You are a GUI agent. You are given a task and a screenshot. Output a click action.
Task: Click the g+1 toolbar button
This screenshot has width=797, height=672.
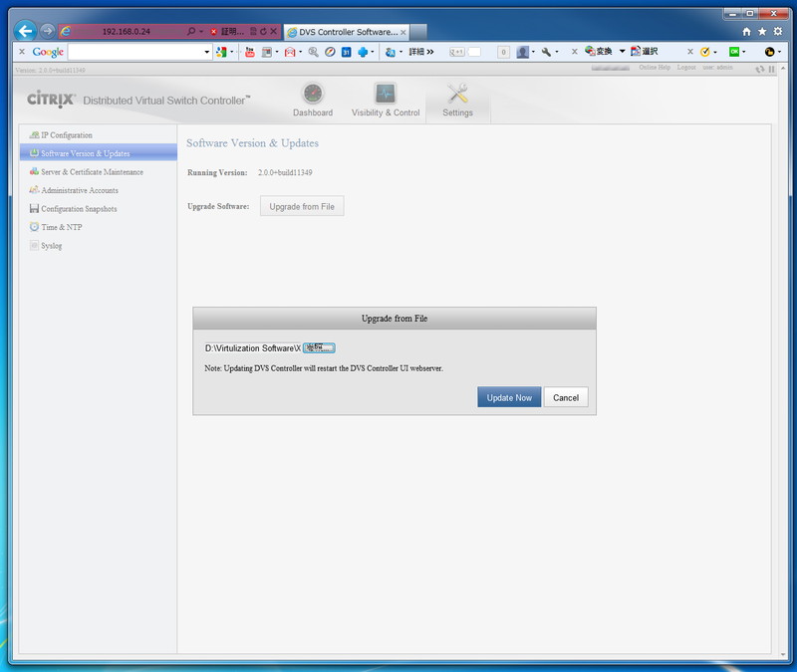coord(457,52)
